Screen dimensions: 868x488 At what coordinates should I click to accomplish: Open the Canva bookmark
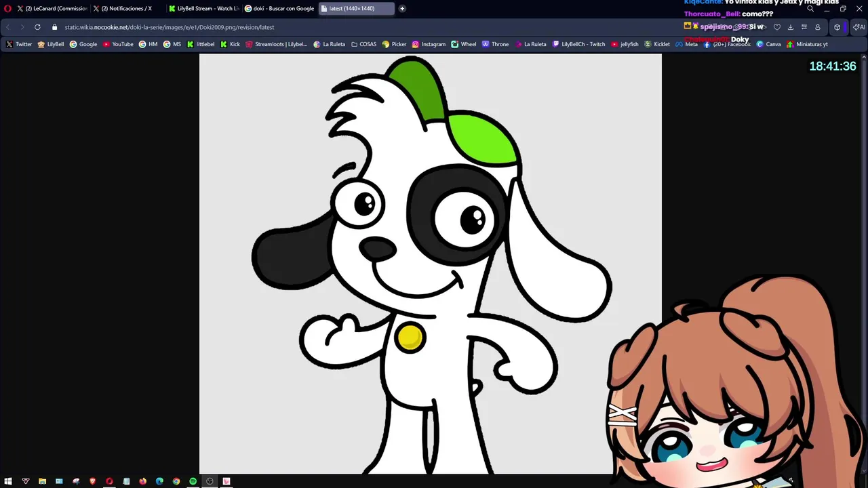point(768,44)
